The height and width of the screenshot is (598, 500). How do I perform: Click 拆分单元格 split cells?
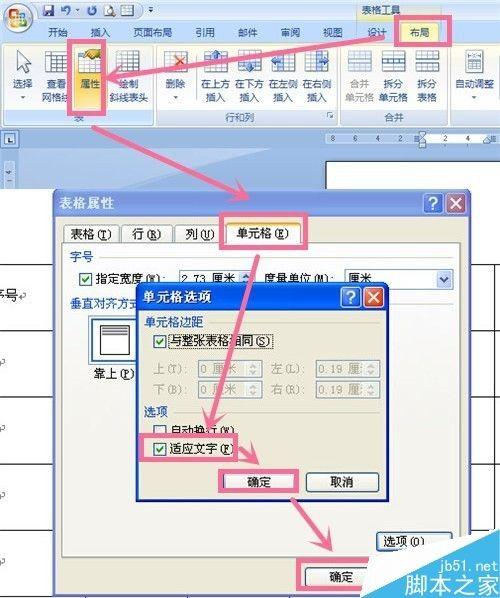393,76
